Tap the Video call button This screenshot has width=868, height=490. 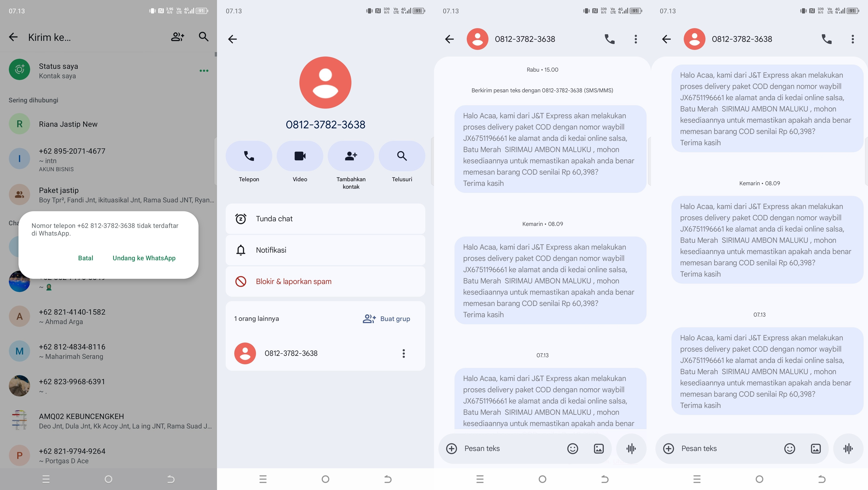point(300,156)
